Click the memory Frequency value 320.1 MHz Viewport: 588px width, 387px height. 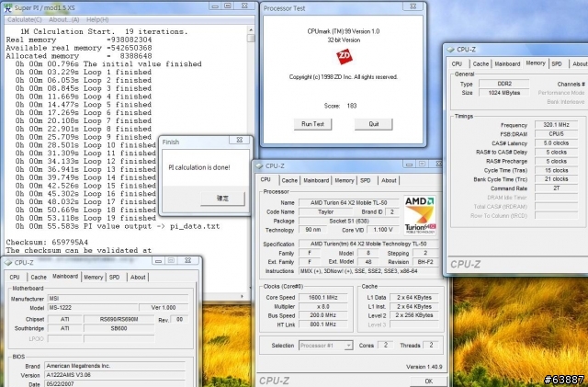coord(556,125)
